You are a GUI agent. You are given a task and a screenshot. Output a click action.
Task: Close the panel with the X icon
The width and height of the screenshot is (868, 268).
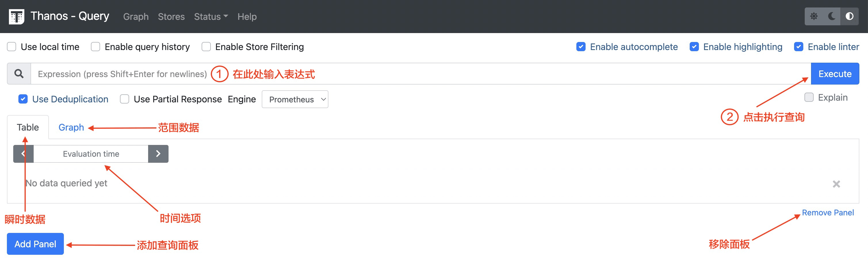tap(836, 184)
